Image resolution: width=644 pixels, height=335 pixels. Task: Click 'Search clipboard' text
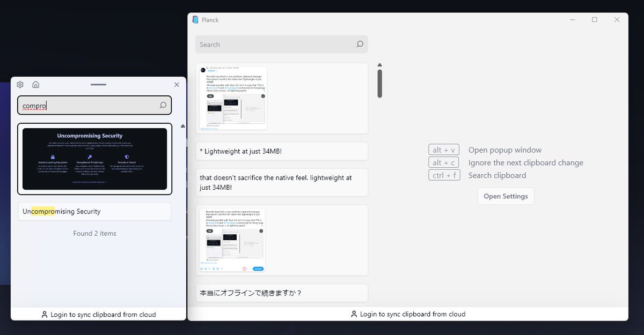[x=497, y=175]
